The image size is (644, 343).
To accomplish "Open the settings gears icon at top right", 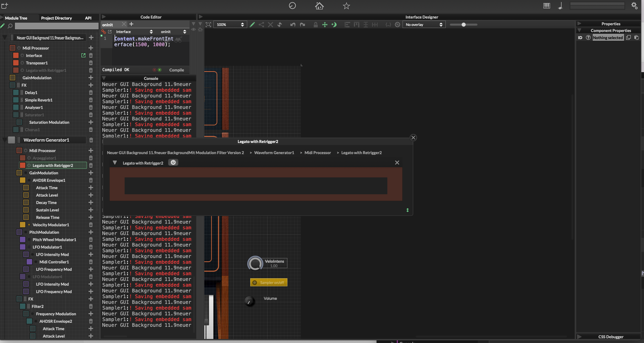I will click(634, 6).
